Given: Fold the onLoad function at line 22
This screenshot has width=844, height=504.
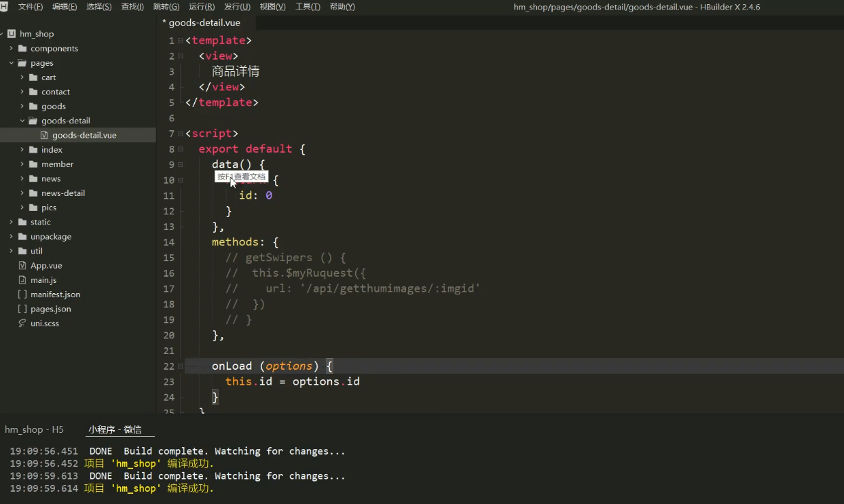Looking at the screenshot, I should point(180,366).
